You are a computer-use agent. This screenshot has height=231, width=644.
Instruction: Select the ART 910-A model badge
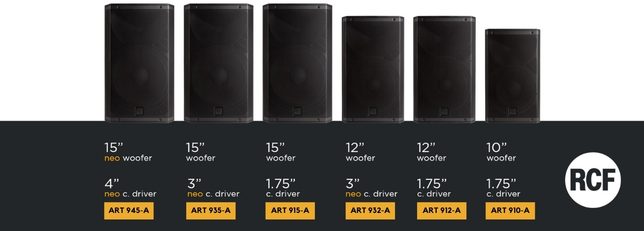[x=510, y=210]
